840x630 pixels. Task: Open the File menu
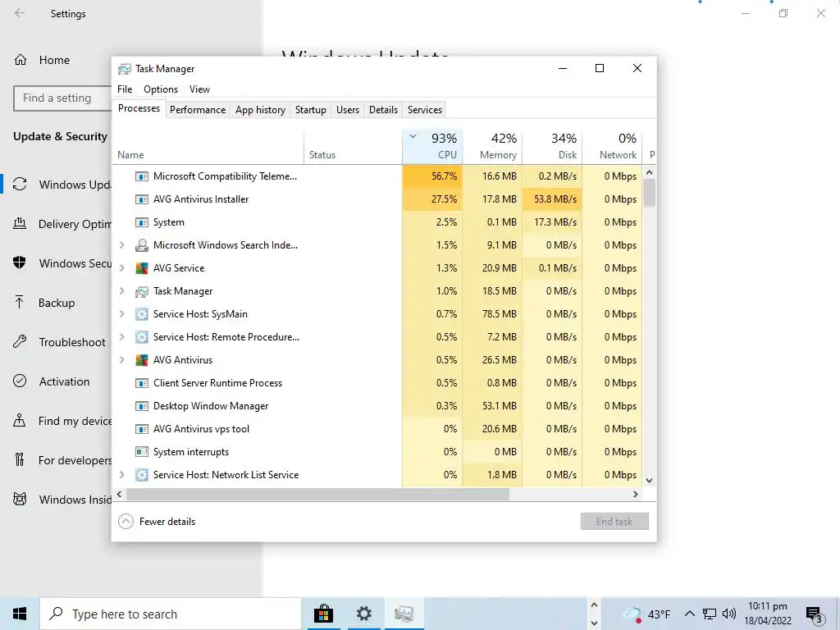click(125, 89)
